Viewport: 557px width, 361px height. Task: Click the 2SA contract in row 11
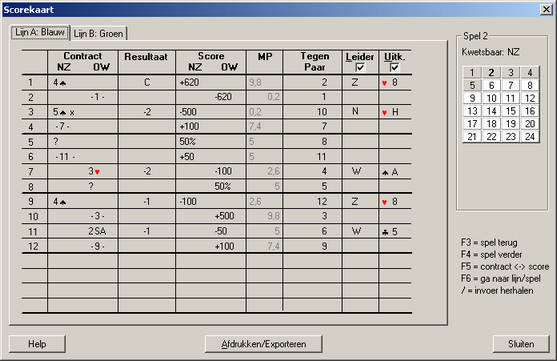click(97, 231)
